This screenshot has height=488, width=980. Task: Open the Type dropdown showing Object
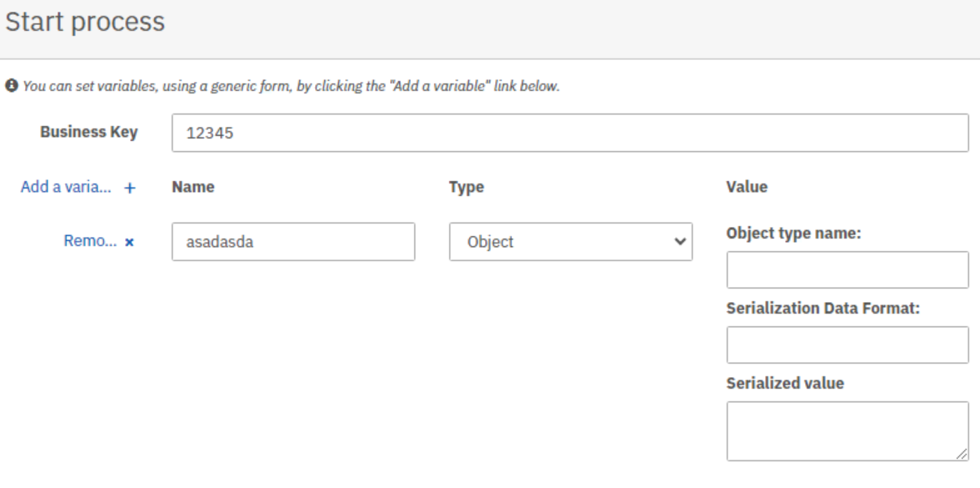coord(571,242)
